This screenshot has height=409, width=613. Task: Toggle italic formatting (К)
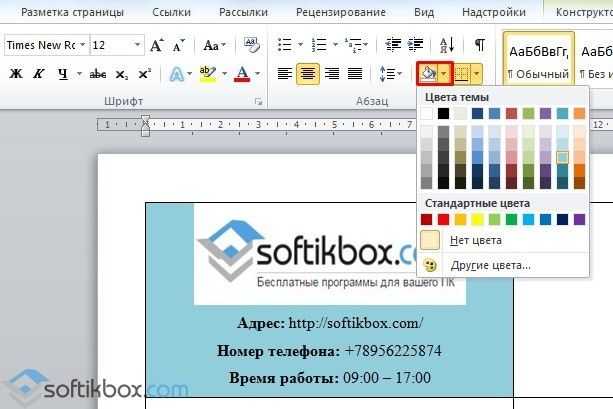tap(39, 74)
